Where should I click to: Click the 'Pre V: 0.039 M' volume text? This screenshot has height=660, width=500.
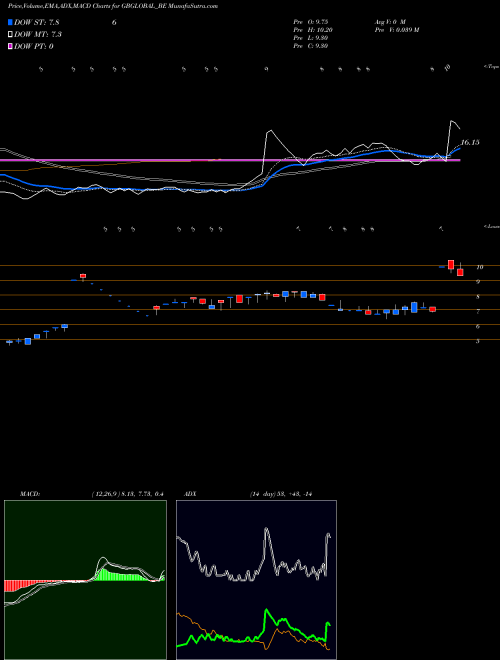(x=396, y=30)
